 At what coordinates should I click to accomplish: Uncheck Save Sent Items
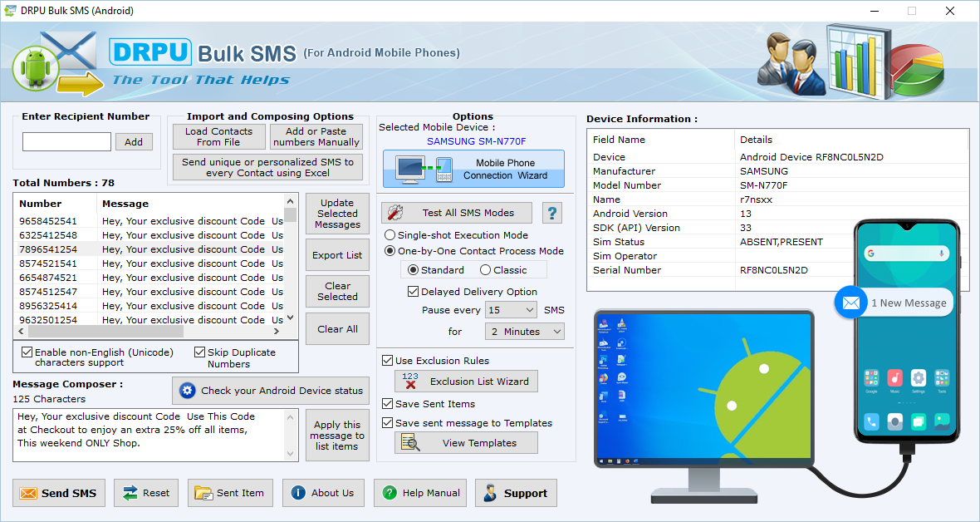point(388,404)
